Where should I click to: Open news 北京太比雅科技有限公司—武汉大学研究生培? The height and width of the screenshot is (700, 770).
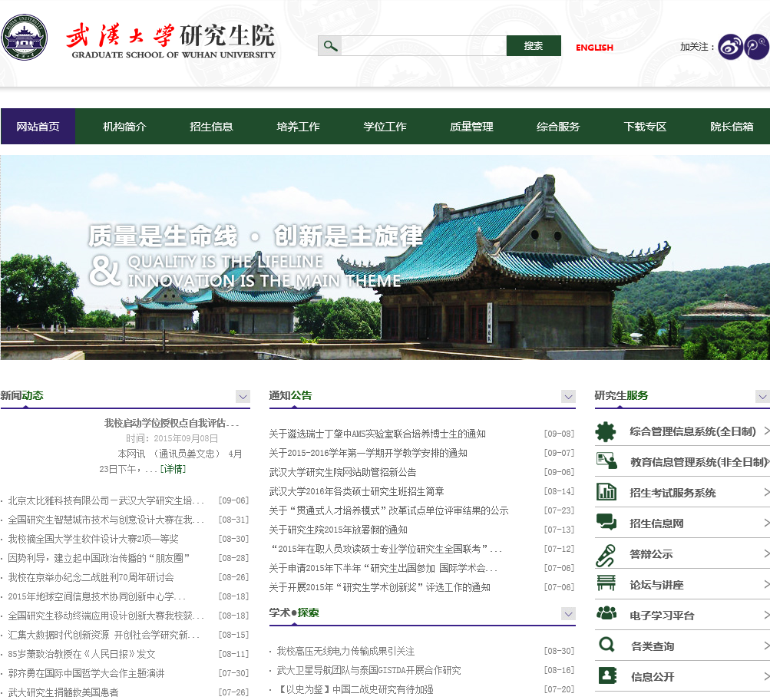[x=106, y=500]
